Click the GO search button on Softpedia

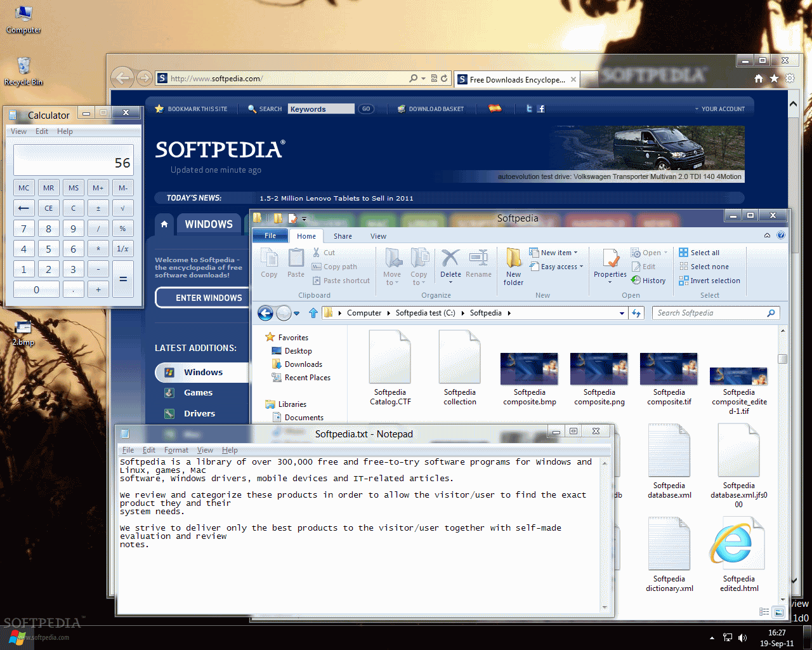point(366,109)
